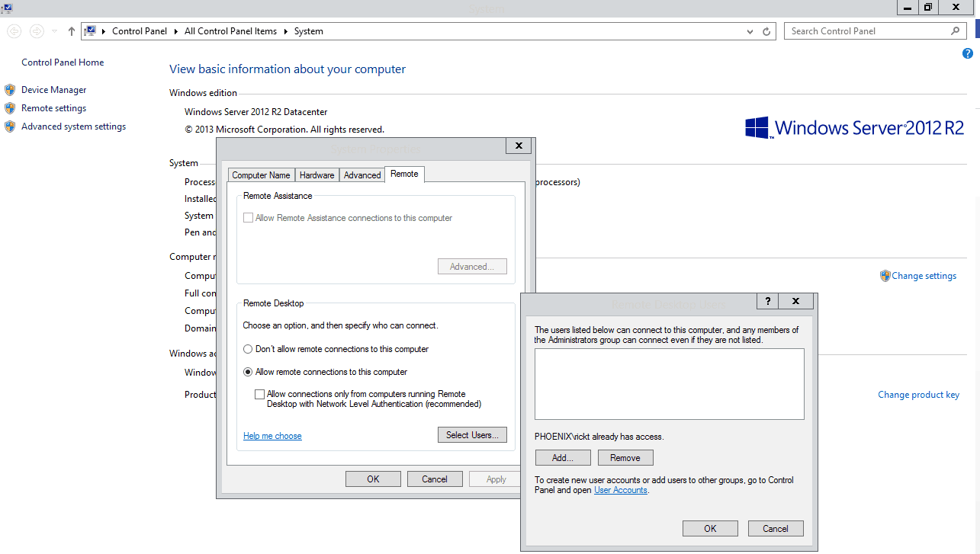Click the System window icon in title bar
Image resolution: width=980 pixels, height=554 pixels.
tap(7, 8)
